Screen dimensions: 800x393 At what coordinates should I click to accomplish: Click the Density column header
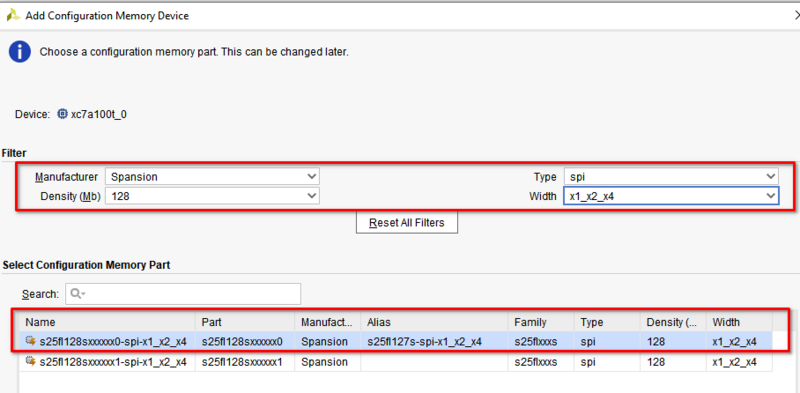(673, 322)
